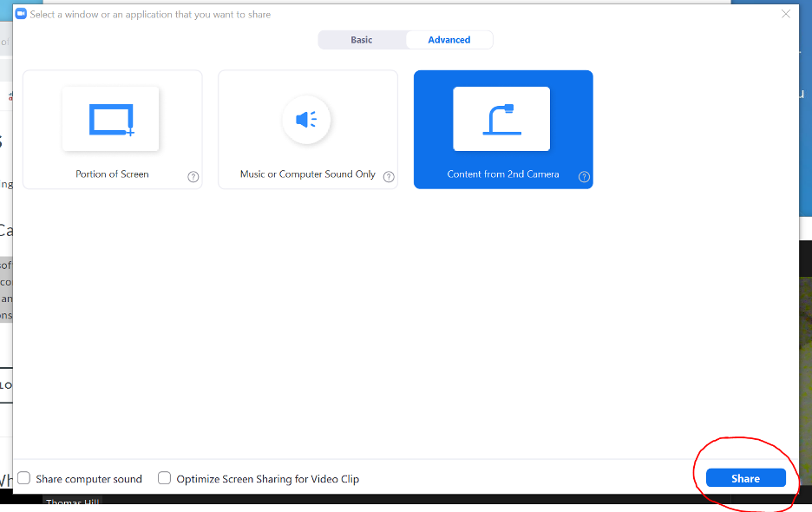Click the "Content from 2nd Camera" label
Image resolution: width=812 pixels, height=512 pixels.
503,174
